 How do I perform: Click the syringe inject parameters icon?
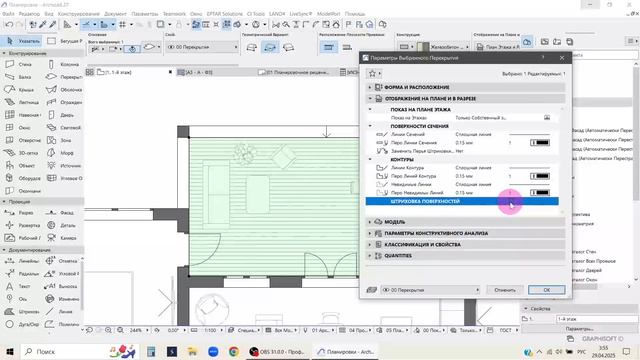(x=53, y=24)
